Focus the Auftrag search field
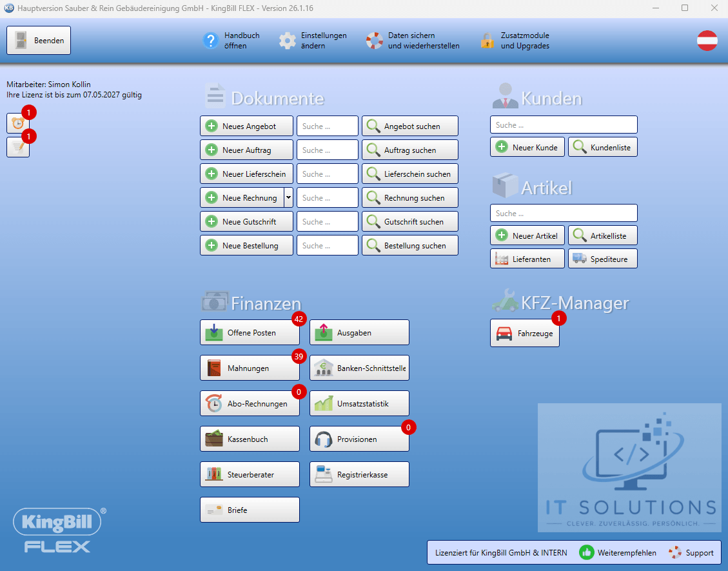 pos(328,150)
